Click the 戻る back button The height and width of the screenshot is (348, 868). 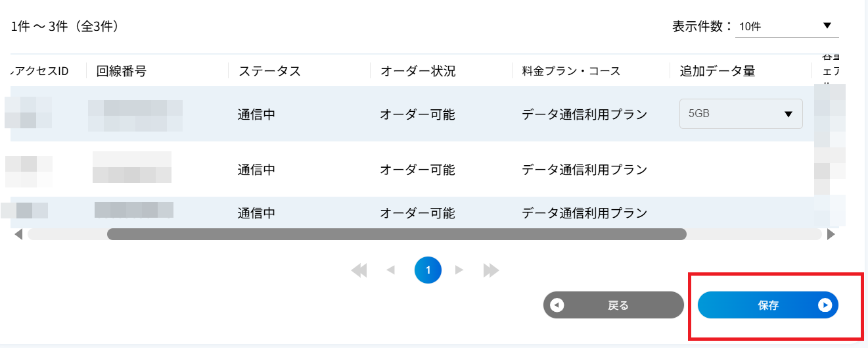pos(614,305)
